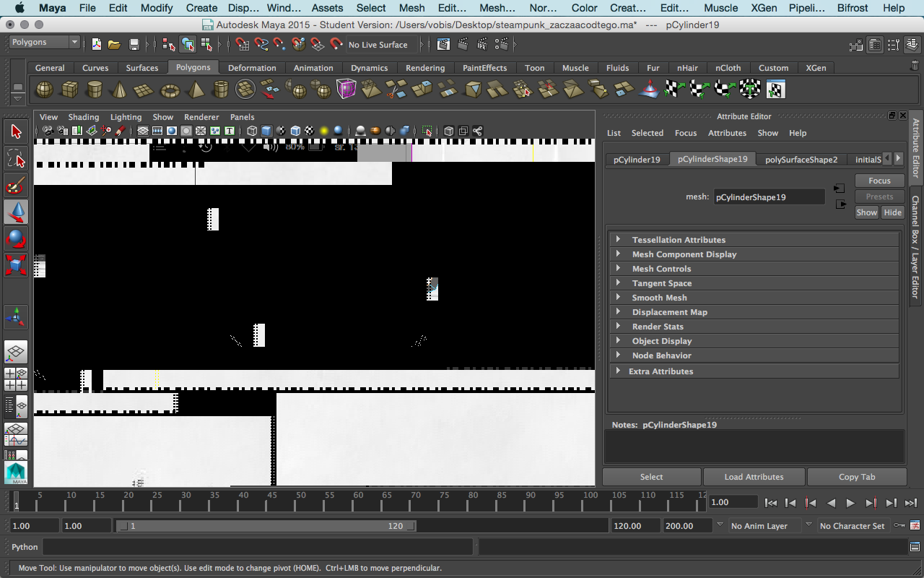Switch to single perspective view layout
This screenshot has width=924, height=578.
point(16,353)
